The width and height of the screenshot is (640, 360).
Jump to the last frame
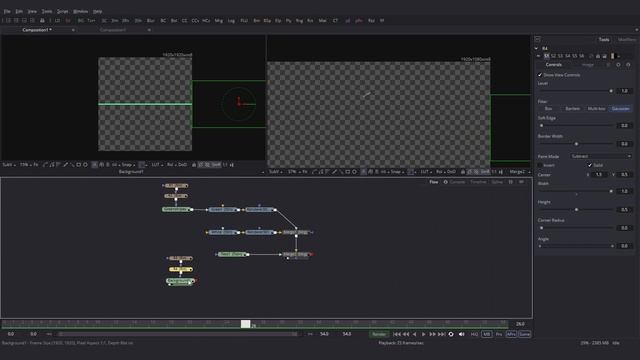(442, 334)
